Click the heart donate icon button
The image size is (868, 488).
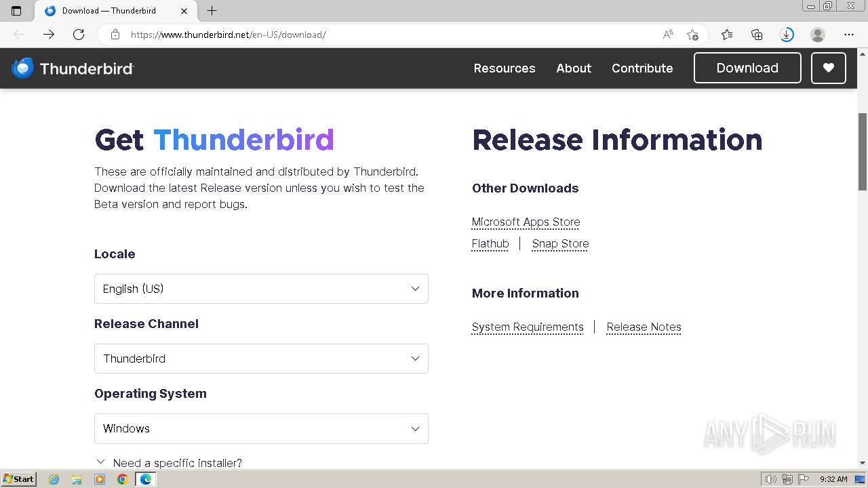point(828,68)
